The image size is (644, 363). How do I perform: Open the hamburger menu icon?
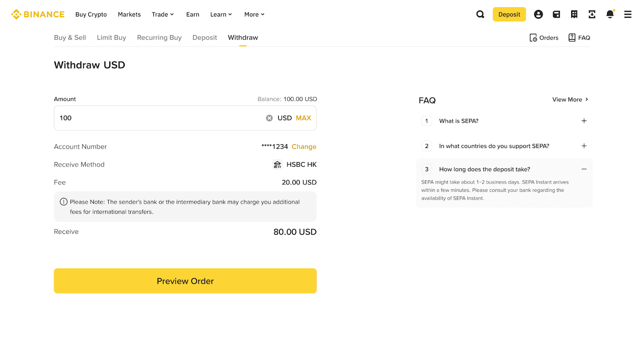pyautogui.click(x=627, y=14)
